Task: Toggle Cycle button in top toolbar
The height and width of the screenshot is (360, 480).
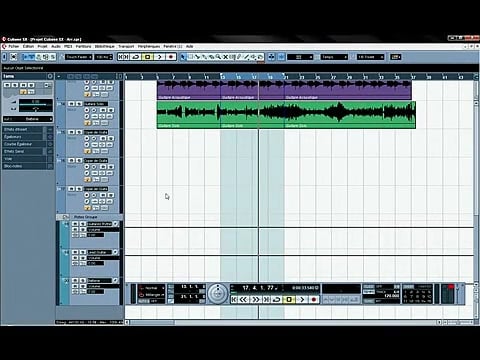Action: point(136,57)
